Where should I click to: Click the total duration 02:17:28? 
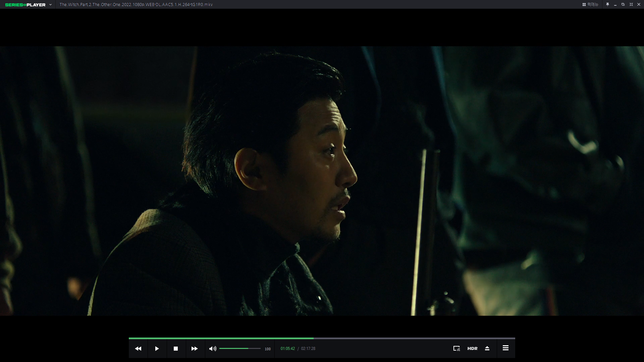click(x=308, y=349)
